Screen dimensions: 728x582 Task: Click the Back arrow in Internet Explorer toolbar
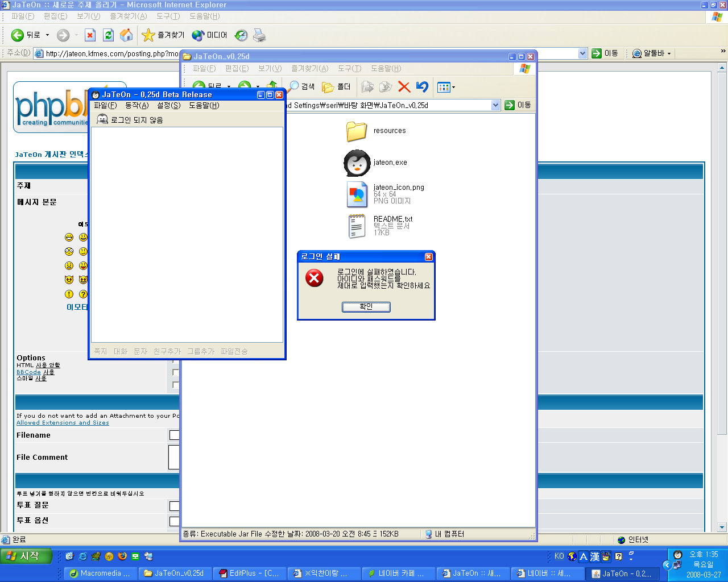18,35
